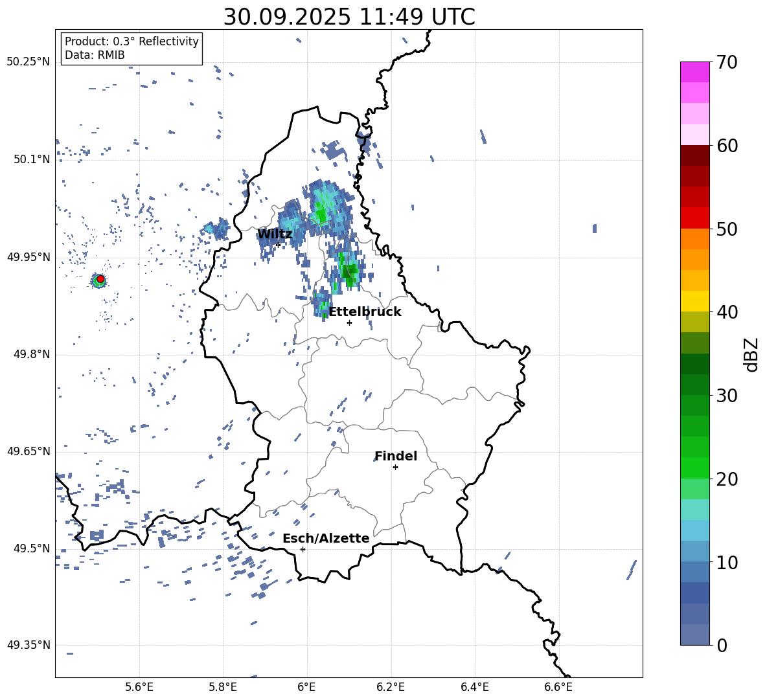This screenshot has width=767, height=700.
Task: Click the Findel city label
Action: click(x=396, y=456)
